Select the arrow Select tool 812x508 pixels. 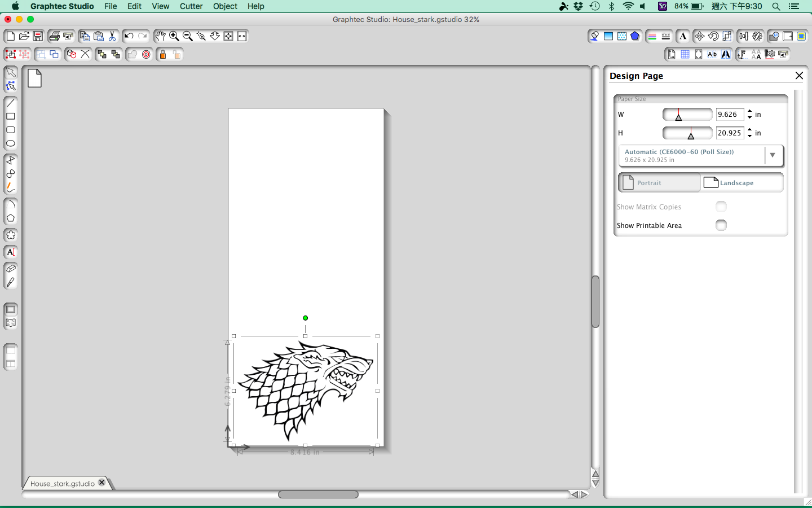coord(11,73)
